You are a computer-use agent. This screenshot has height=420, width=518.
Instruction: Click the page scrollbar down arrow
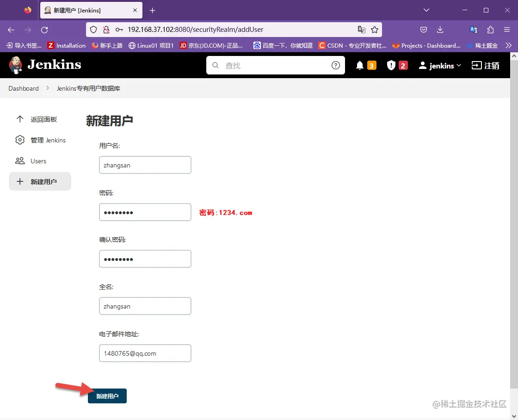click(514, 416)
